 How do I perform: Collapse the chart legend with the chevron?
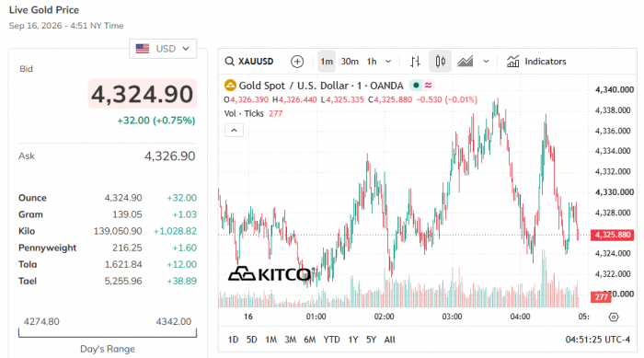click(234, 131)
